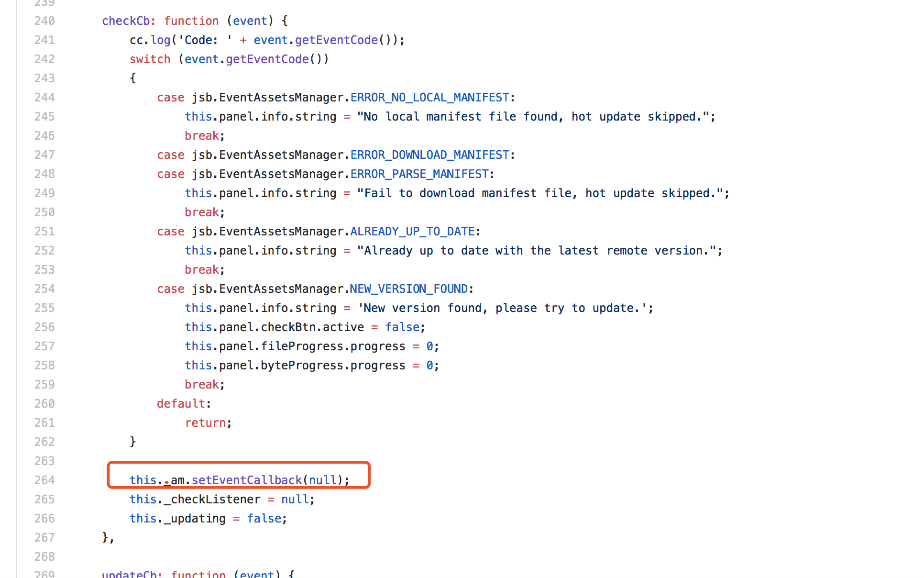Click ERROR_DOWNLOAD_MANIFEST constant
The image size is (924, 578).
click(x=429, y=155)
